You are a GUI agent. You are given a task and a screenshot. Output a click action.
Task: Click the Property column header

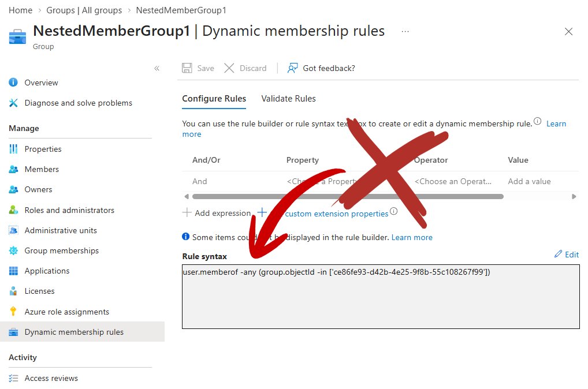[x=302, y=160]
